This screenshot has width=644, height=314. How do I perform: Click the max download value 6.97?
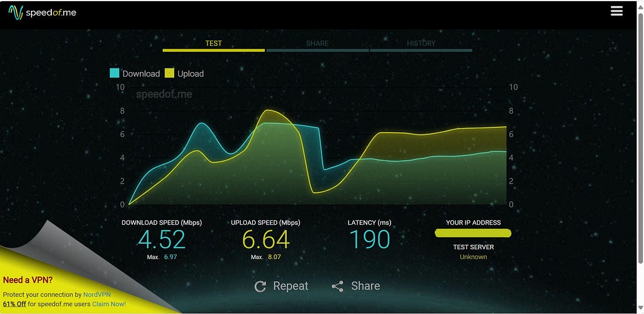(x=170, y=257)
